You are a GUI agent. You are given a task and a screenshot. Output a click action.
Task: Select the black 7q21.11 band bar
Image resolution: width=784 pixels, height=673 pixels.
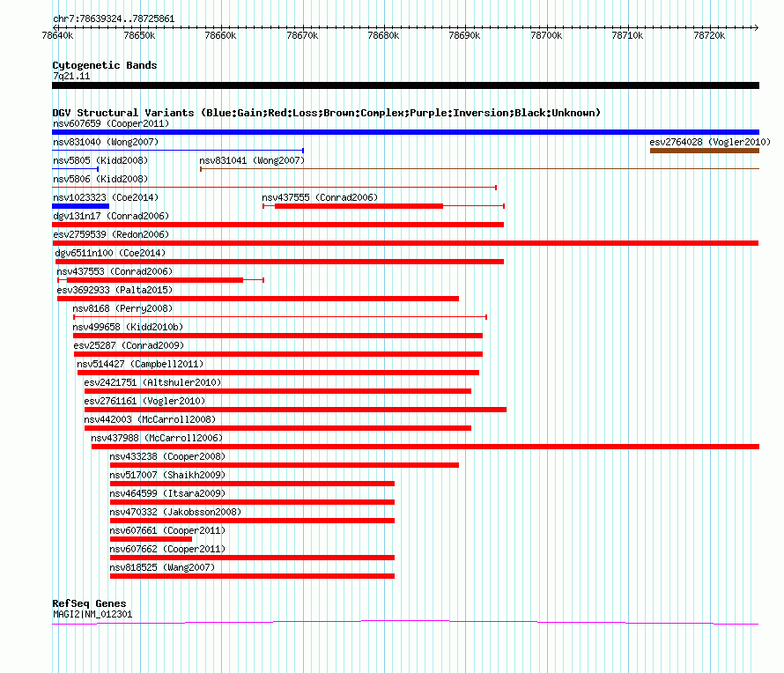coord(405,85)
